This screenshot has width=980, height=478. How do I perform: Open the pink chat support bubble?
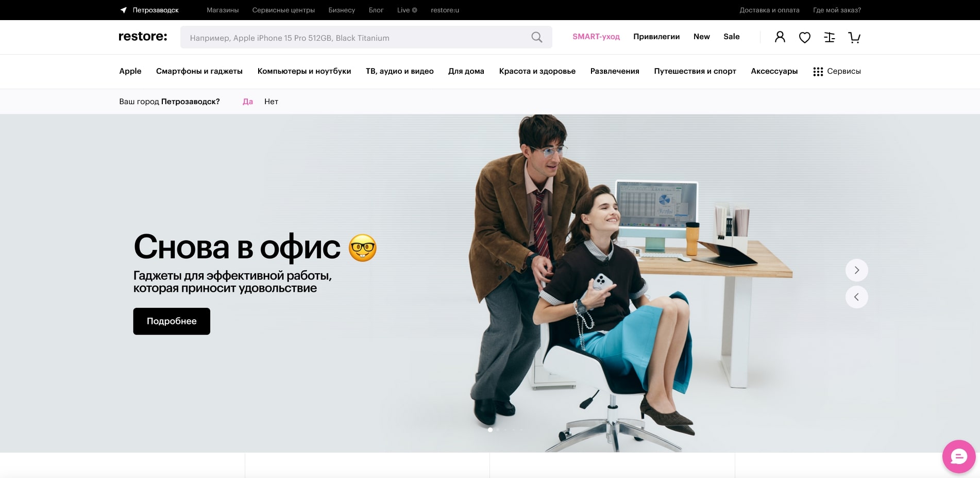pyautogui.click(x=958, y=456)
